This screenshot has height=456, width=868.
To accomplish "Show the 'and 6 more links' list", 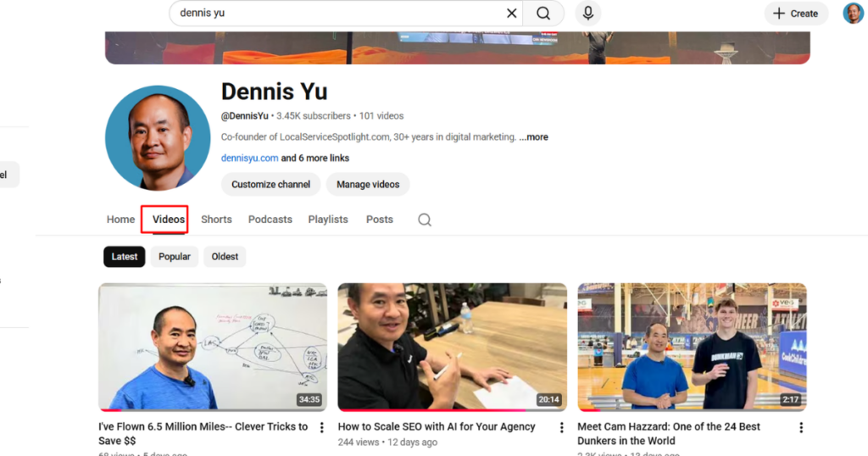I will (315, 158).
